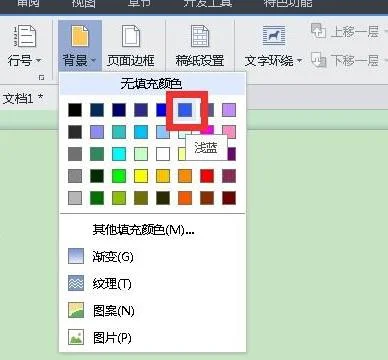Pick the dark olive swatch
The width and height of the screenshot is (388, 360).
coord(163,198)
